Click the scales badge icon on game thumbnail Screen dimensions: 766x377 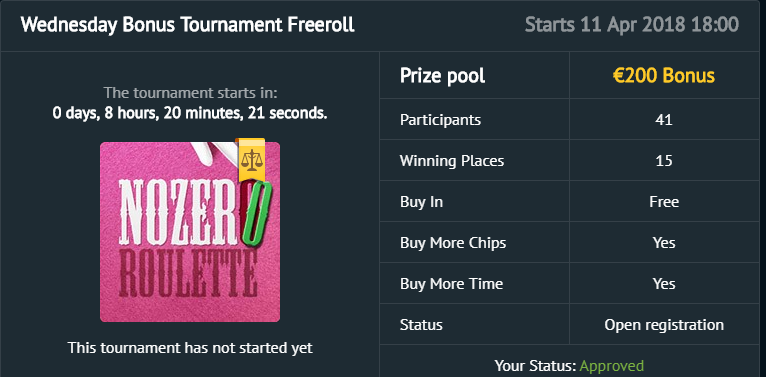pos(252,160)
